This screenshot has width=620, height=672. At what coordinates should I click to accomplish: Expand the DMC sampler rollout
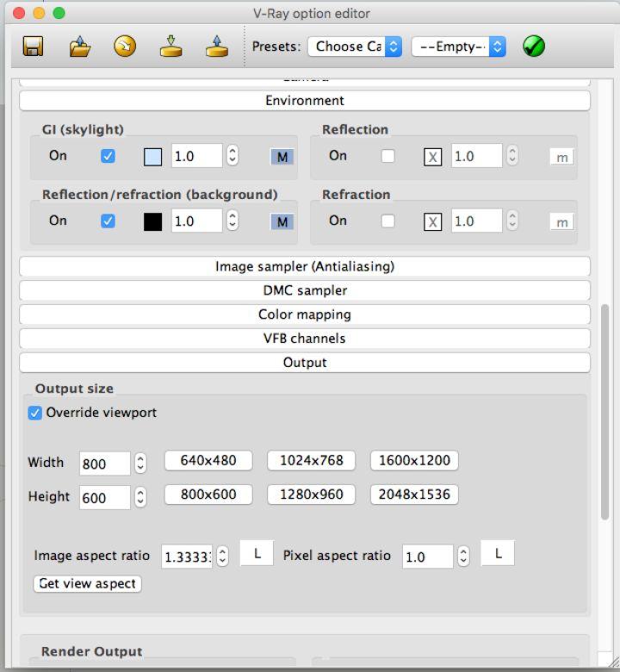[x=305, y=290]
